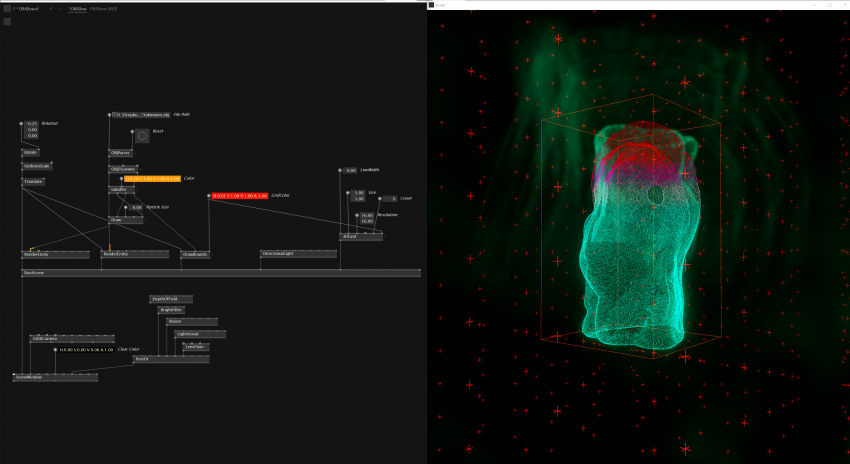The width and height of the screenshot is (850, 464).
Task: Click the Clear Color label text
Action: pos(128,350)
